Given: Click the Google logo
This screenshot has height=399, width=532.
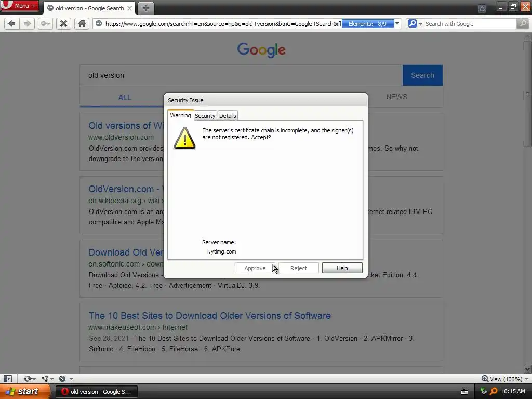Looking at the screenshot, I should [x=261, y=50].
